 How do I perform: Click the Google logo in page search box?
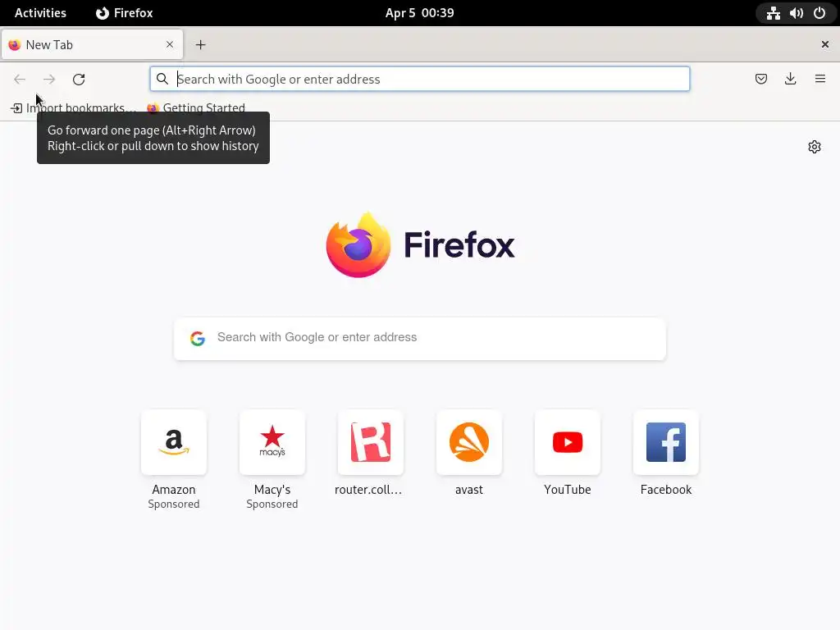click(198, 338)
